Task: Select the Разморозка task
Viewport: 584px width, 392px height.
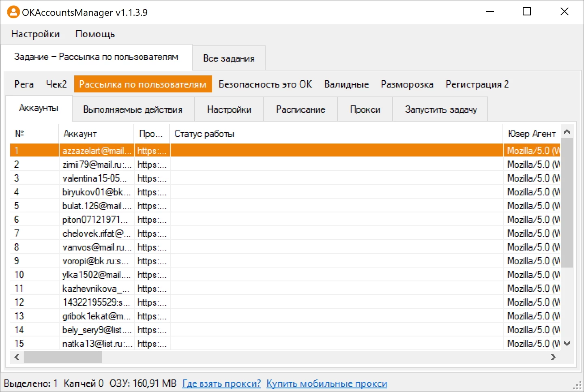Action: pyautogui.click(x=407, y=84)
